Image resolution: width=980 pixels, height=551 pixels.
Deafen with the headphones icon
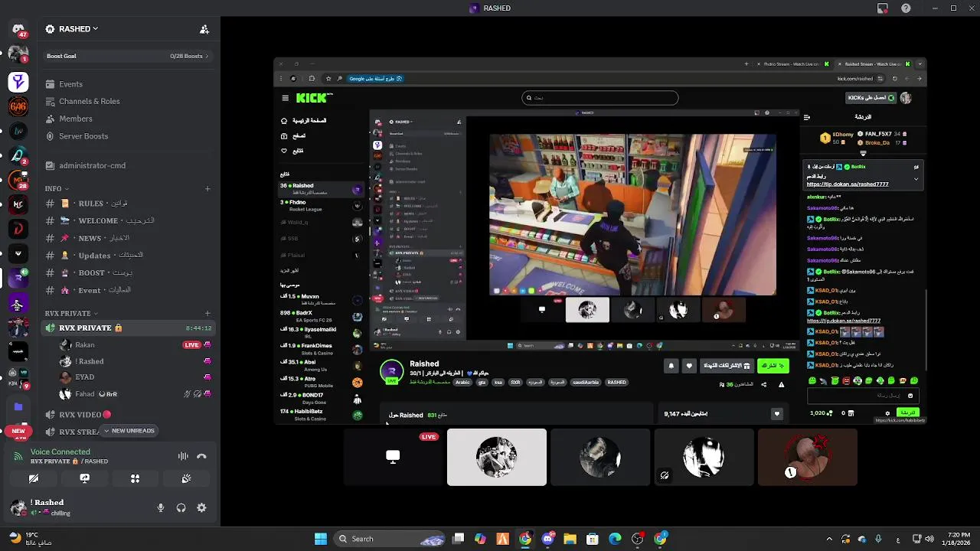[181, 507]
